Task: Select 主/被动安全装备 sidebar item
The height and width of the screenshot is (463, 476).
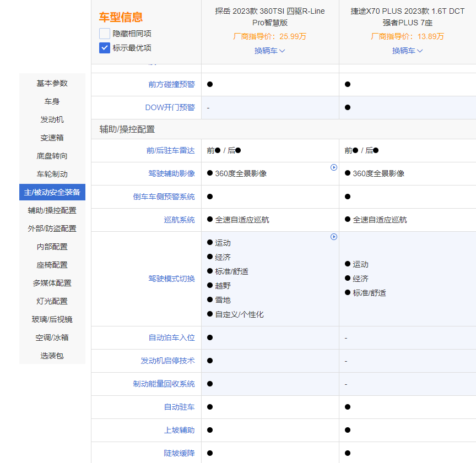Action: point(52,192)
